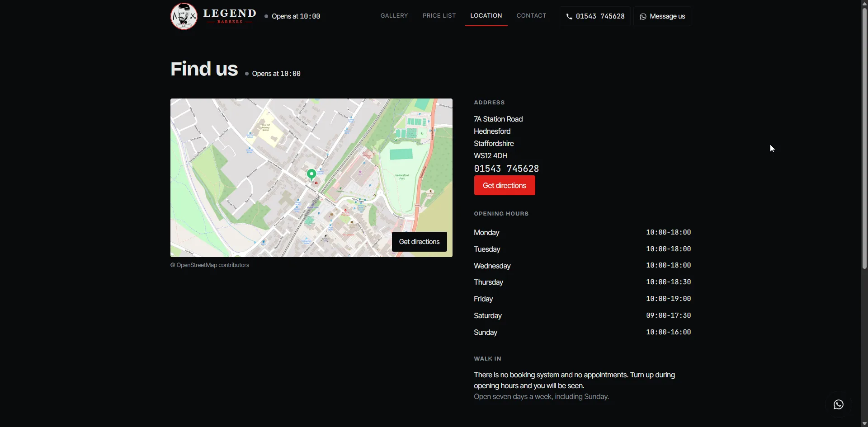Click the map area of Hednesford
Screen dimensions: 868x427
(x=311, y=178)
